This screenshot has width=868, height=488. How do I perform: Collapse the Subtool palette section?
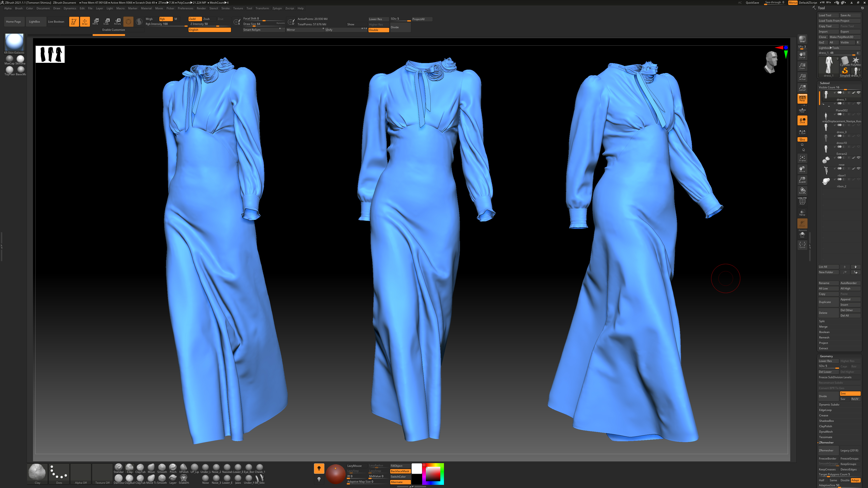[825, 83]
